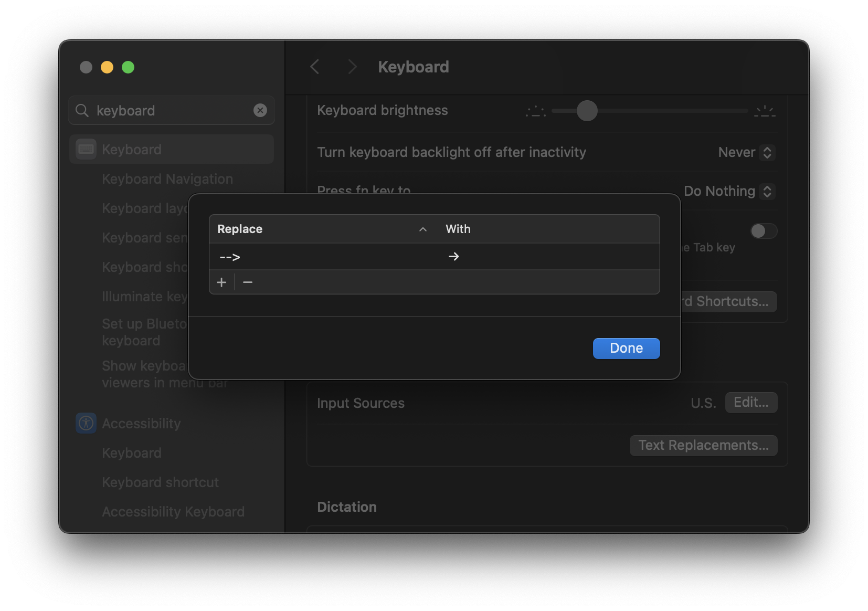Click the plus icon to add replacement
Image resolution: width=868 pixels, height=611 pixels.
click(x=221, y=282)
